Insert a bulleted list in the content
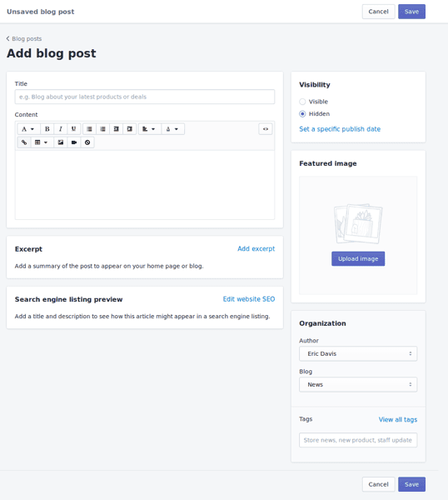This screenshot has height=500, width=448. [90, 129]
